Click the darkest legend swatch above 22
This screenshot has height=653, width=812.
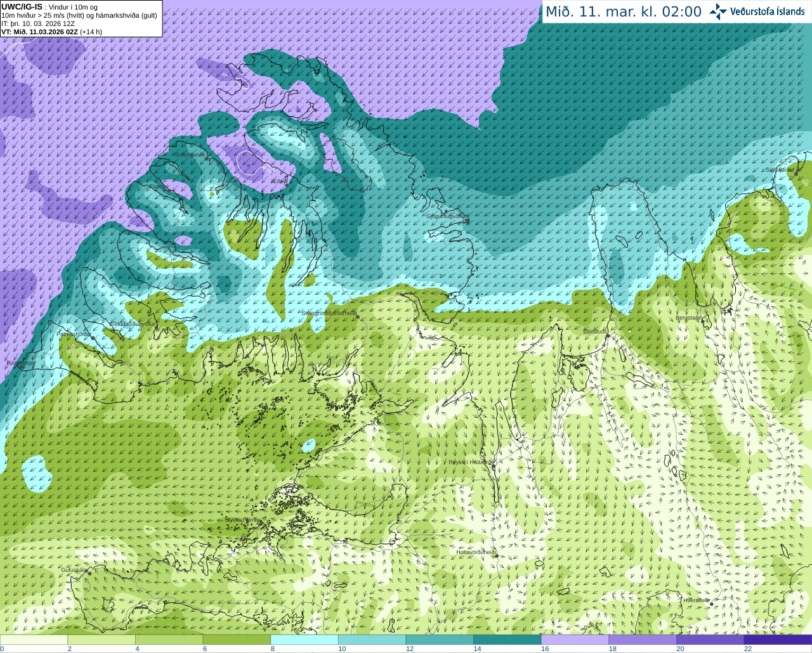(x=778, y=640)
